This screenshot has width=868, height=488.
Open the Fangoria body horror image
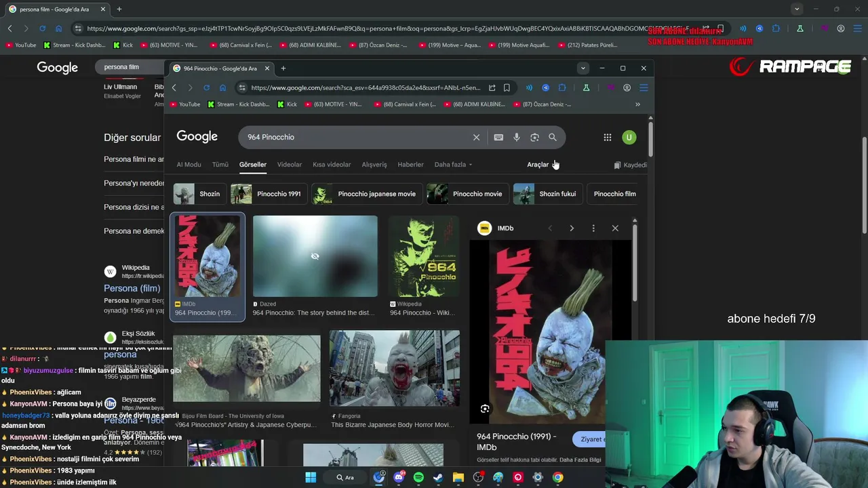coord(394,368)
